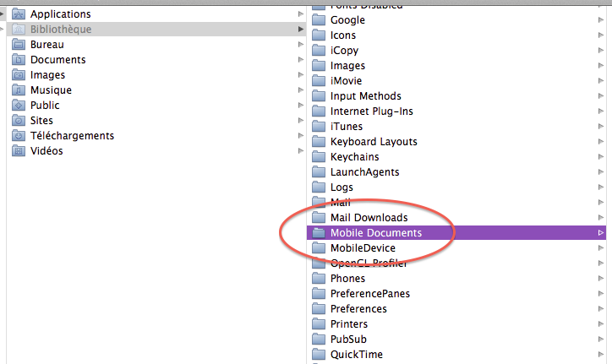Expand the Images row arrow in left column
Image resolution: width=612 pixels, height=364 pixels.
(300, 75)
